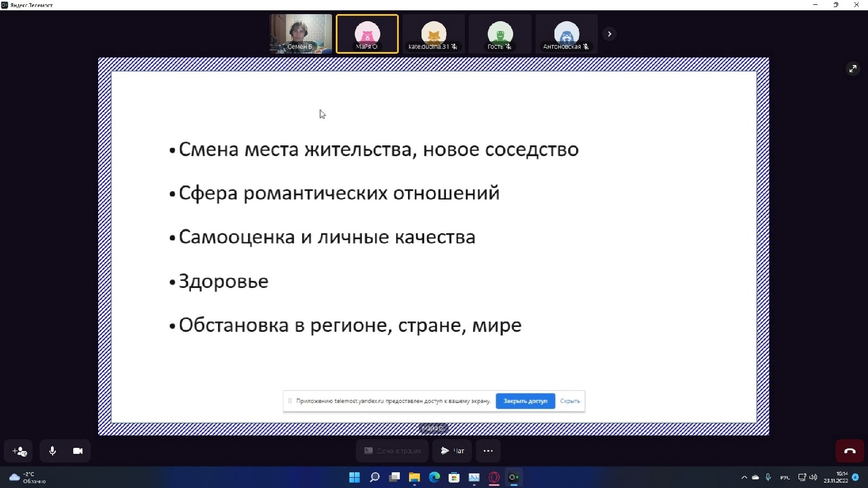Toggle the microphone in call controls
The width and height of the screenshot is (868, 488).
coord(53,451)
